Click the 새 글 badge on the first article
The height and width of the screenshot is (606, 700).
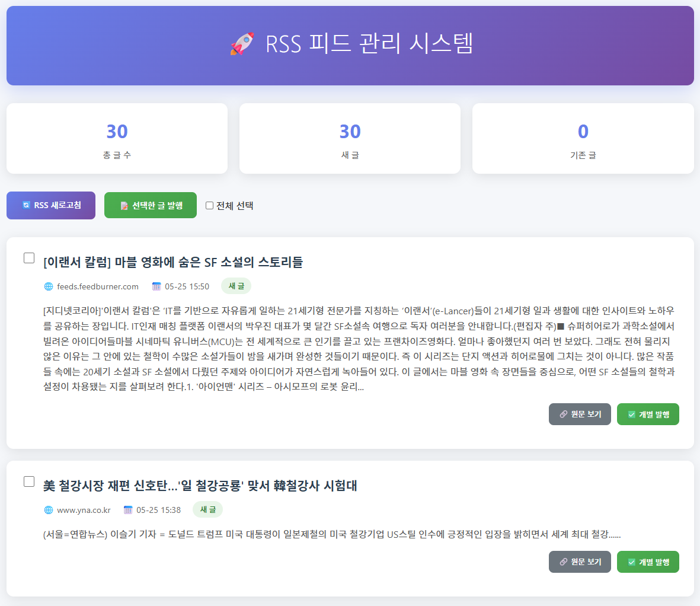(x=236, y=286)
